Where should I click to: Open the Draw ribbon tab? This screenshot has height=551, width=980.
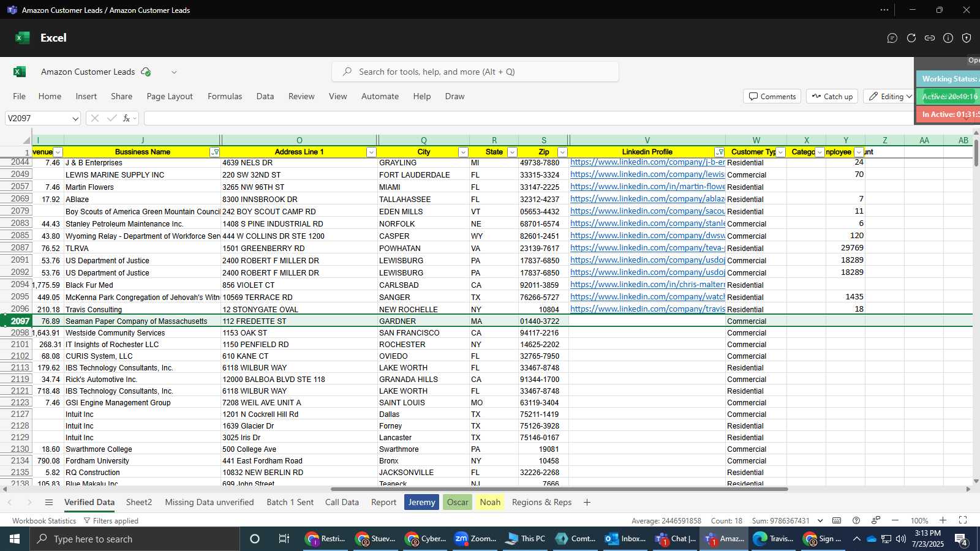click(454, 96)
